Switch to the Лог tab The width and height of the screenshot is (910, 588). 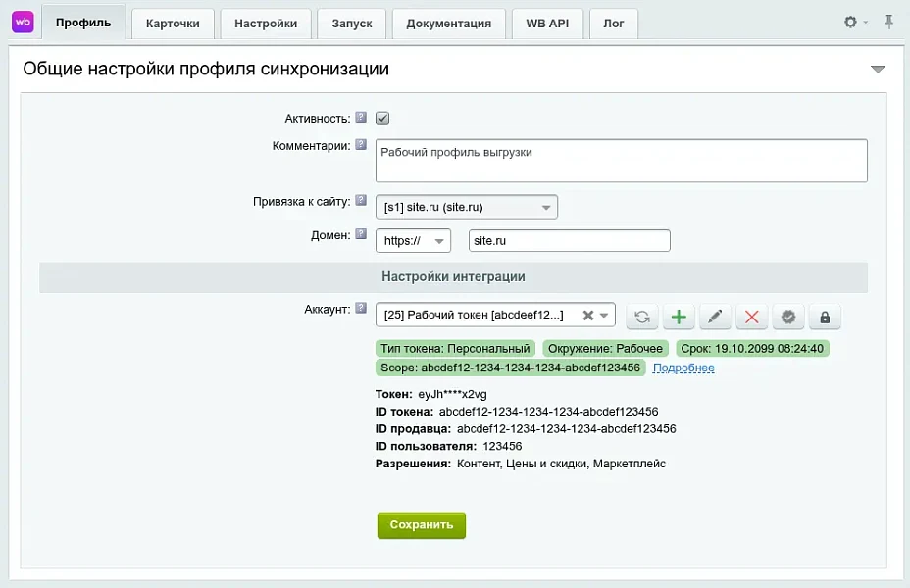614,24
